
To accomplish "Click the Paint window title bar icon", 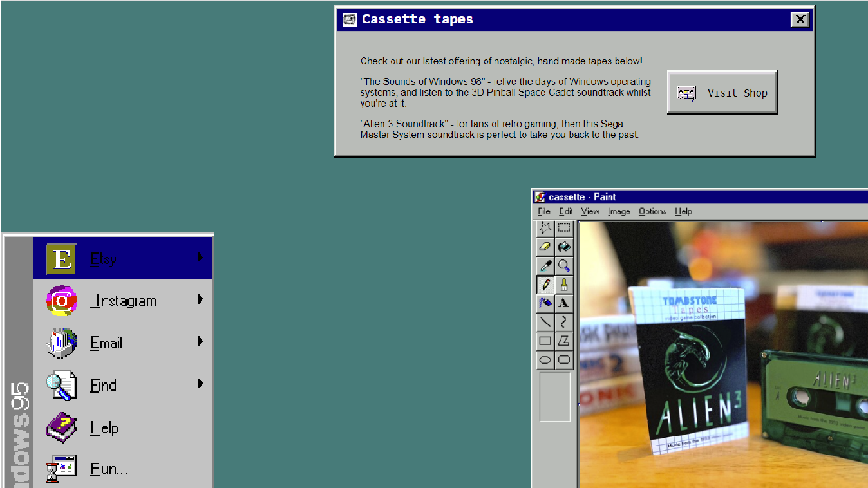I will tap(540, 197).
